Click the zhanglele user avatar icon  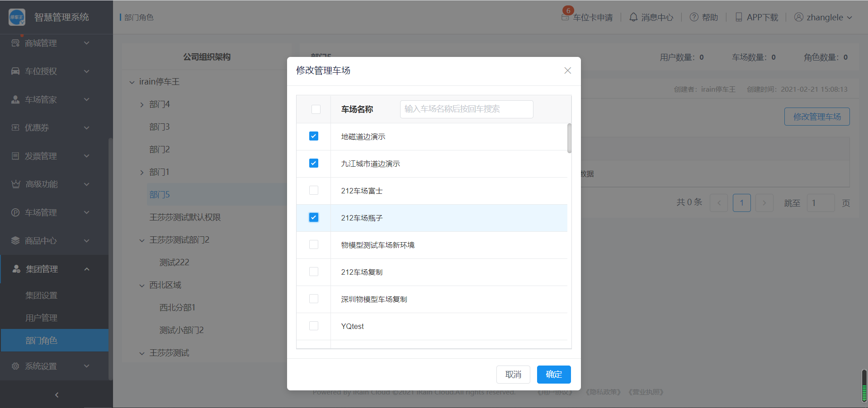click(x=799, y=17)
